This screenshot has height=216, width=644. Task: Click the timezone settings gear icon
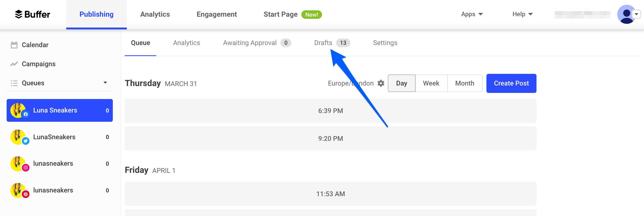pos(381,83)
